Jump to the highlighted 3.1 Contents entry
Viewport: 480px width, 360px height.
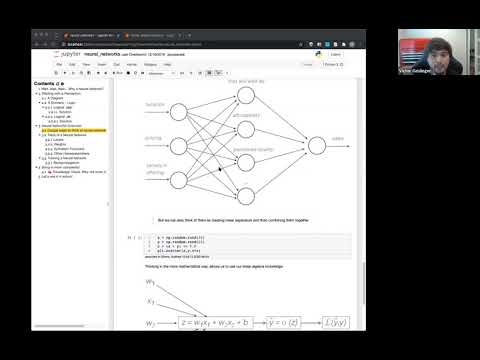pyautogui.click(x=74, y=131)
